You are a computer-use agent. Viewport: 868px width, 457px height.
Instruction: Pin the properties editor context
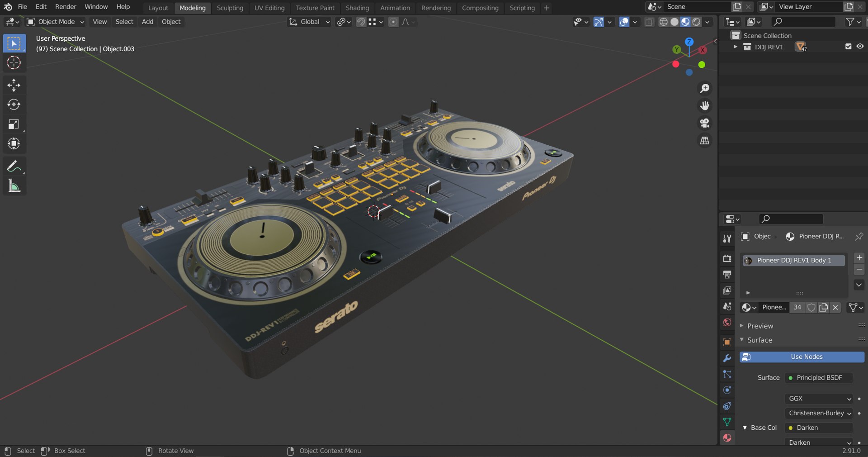(x=859, y=236)
